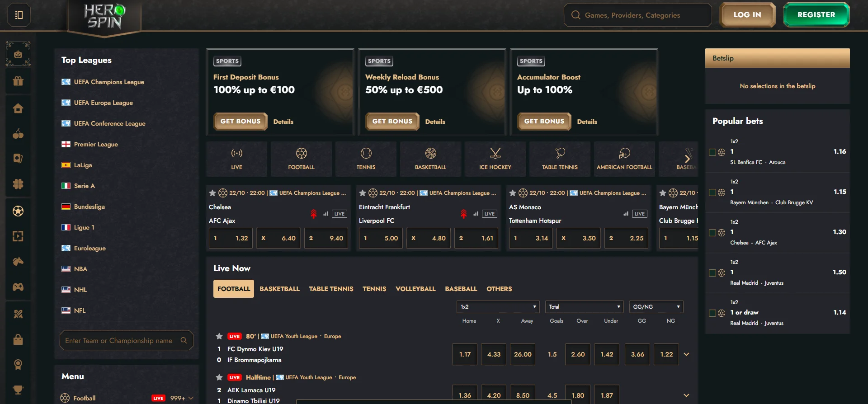This screenshot has width=868, height=404.
Task: Open the Total market dropdown
Action: point(584,307)
